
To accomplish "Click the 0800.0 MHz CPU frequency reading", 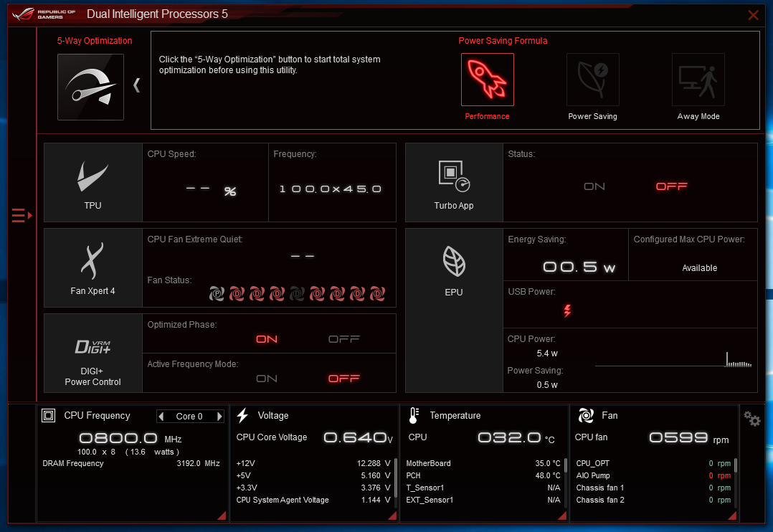I will coord(131,438).
